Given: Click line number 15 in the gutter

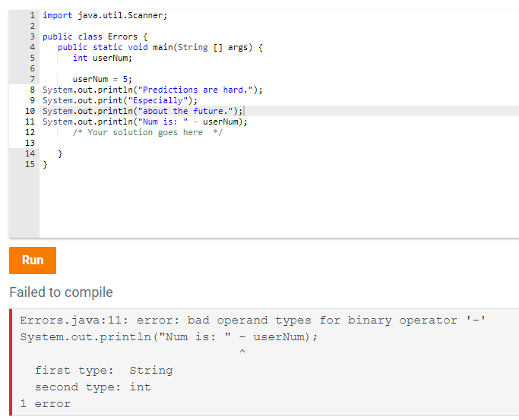Looking at the screenshot, I should pyautogui.click(x=30, y=164).
